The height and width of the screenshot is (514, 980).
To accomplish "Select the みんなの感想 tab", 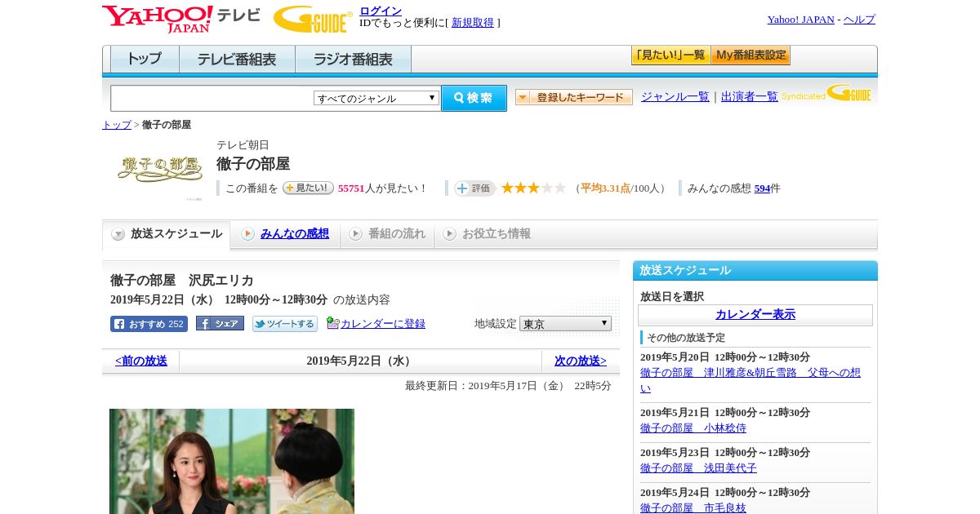I will [285, 234].
